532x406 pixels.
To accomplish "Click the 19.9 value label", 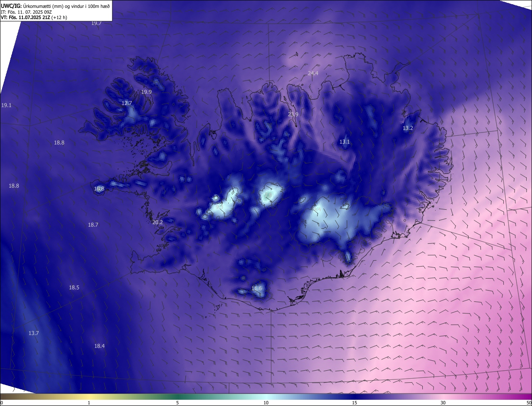I will pos(146,92).
